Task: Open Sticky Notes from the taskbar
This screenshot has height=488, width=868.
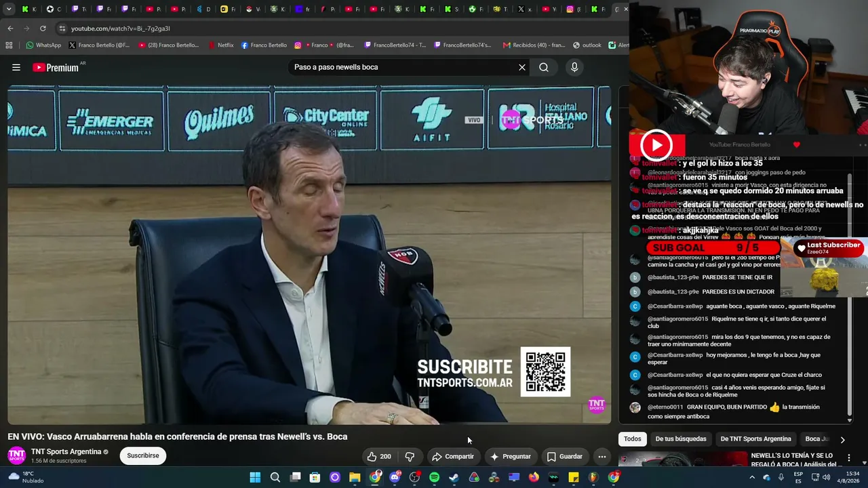Action: point(574,477)
